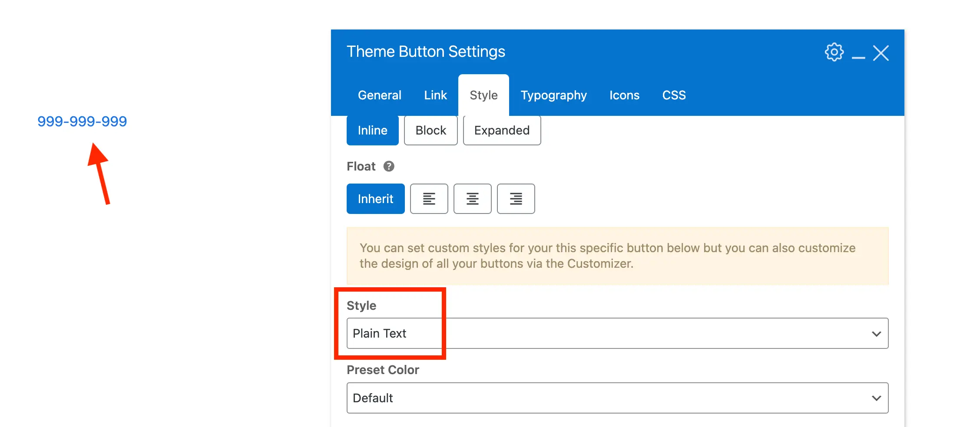Click the 999-999-999 phone link
The height and width of the screenshot is (427, 980).
coord(82,121)
